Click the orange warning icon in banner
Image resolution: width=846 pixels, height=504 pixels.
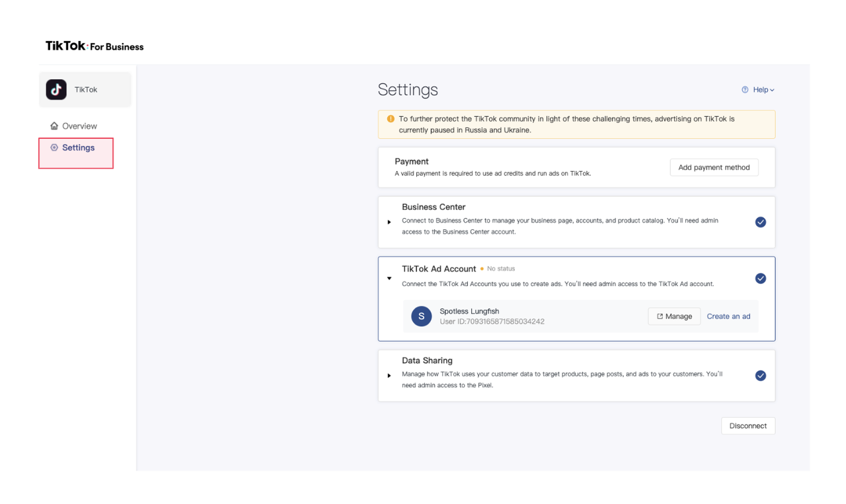tap(391, 119)
